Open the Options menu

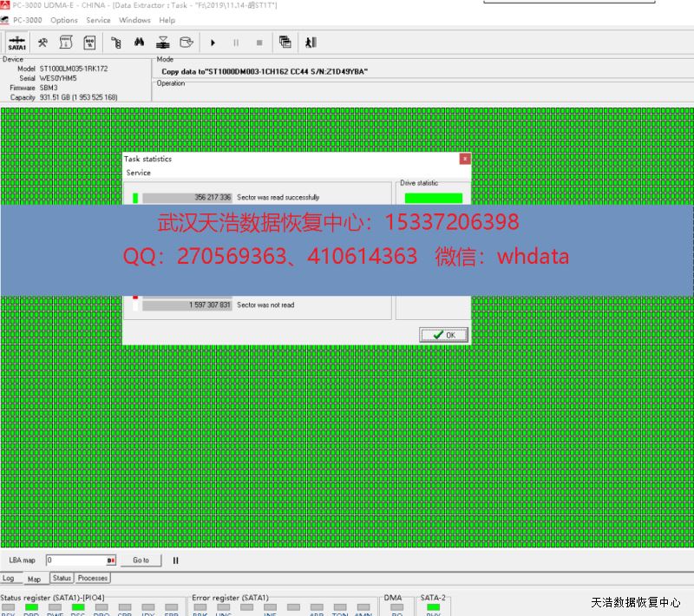(64, 20)
